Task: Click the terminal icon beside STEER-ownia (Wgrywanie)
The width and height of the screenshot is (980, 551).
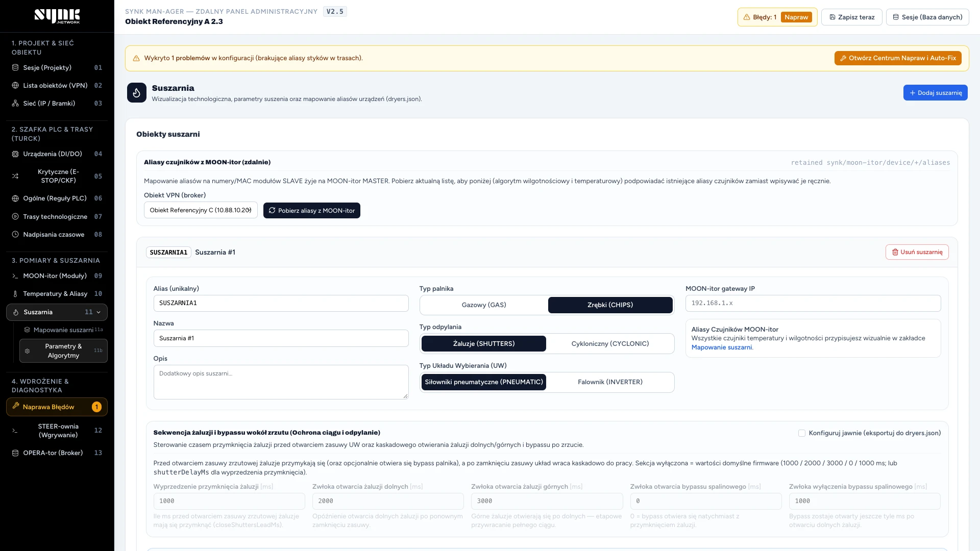Action: [x=15, y=431]
